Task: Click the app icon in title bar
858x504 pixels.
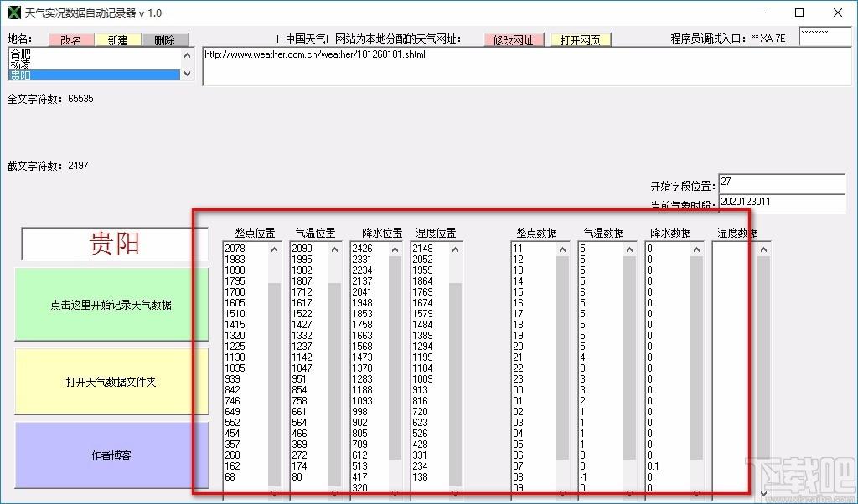Action: 13,13
